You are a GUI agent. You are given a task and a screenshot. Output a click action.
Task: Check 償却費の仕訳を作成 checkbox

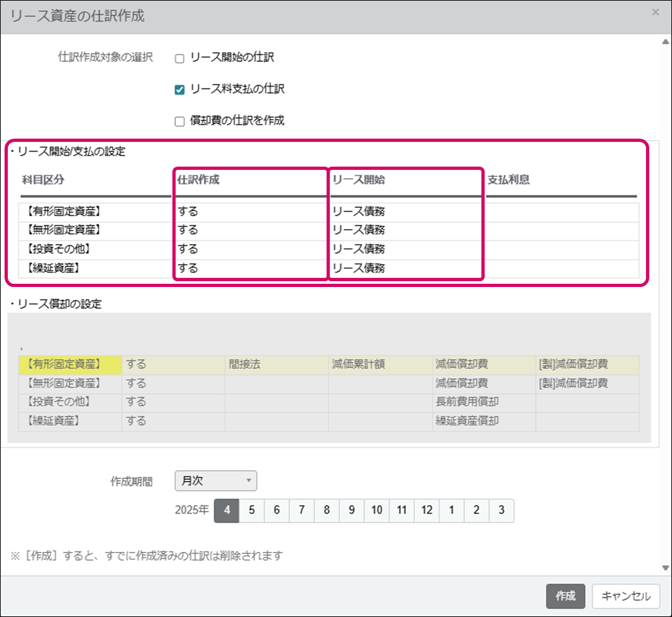coord(180,121)
